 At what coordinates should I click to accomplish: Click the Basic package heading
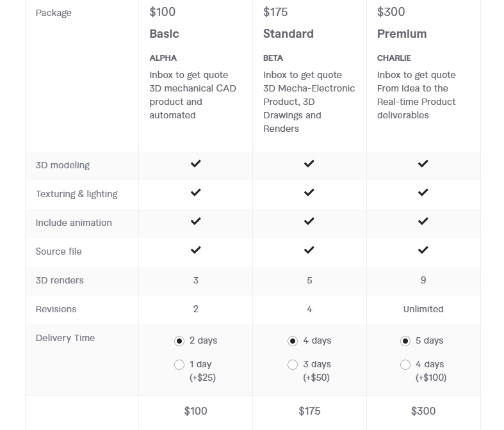[165, 34]
